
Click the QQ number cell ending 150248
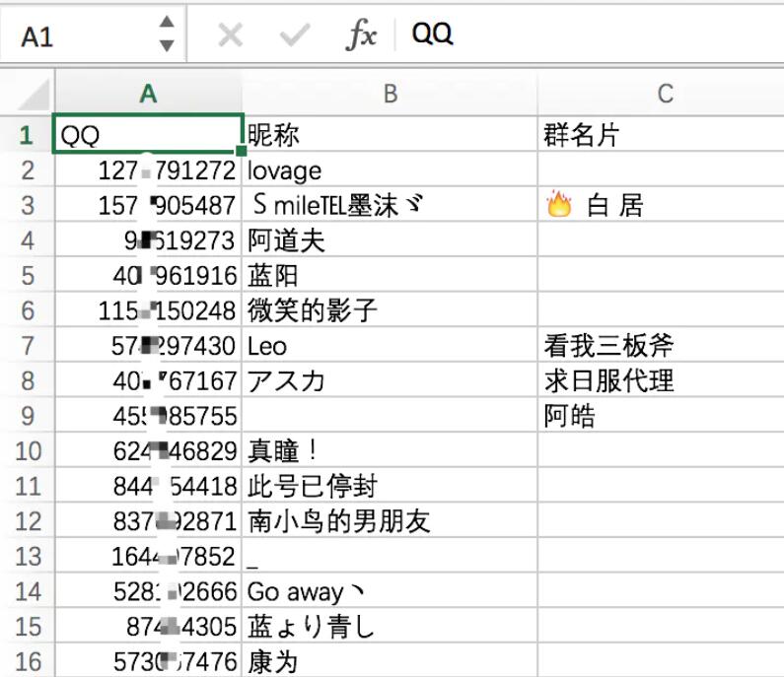point(149,310)
